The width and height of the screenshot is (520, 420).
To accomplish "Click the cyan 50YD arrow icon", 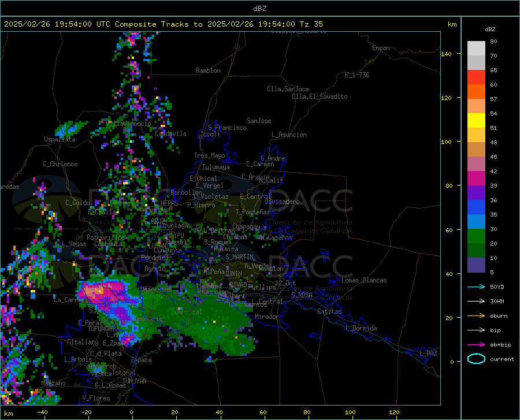I will (476, 287).
